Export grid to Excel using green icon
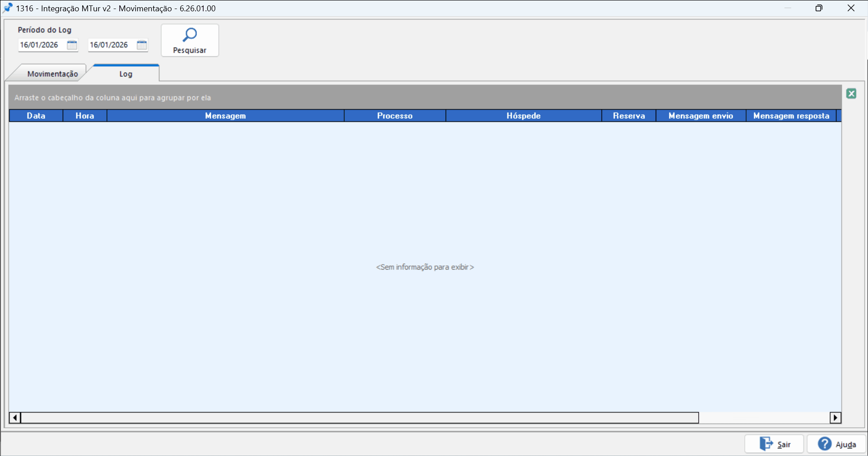The image size is (868, 456). [x=851, y=93]
